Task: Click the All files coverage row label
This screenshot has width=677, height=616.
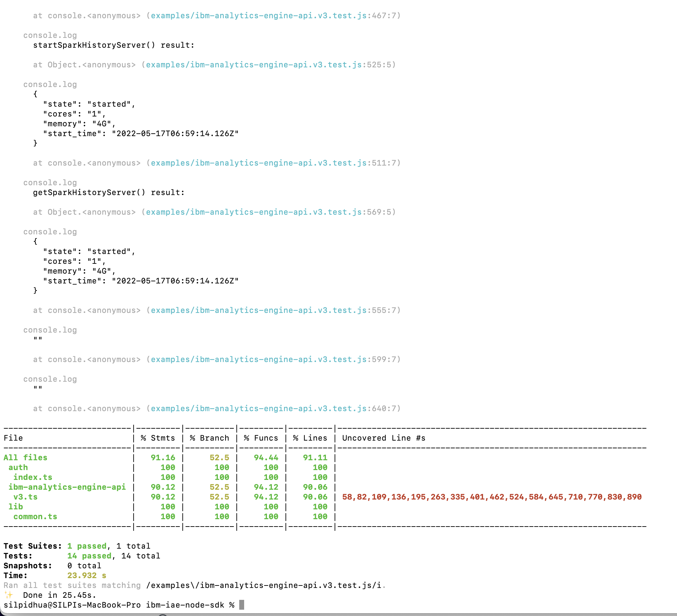Action: (25, 458)
